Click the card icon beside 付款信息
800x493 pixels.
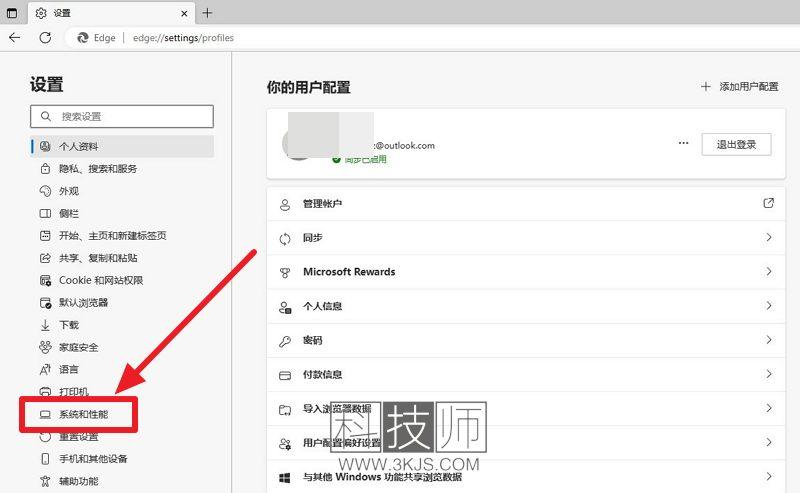coord(285,376)
